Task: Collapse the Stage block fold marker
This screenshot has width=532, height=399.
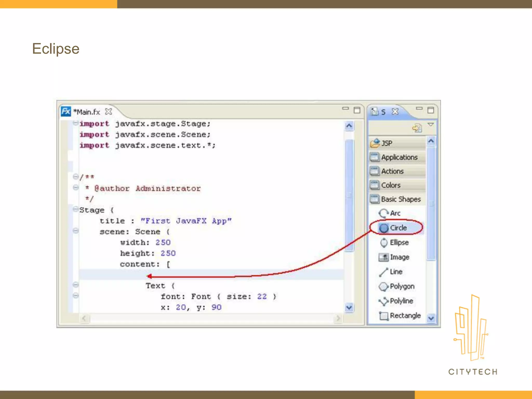Action: tap(76, 209)
